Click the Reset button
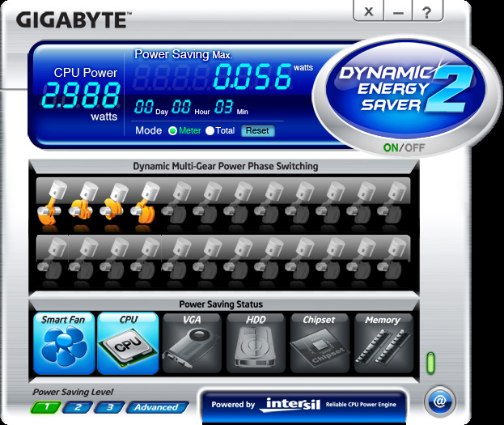The width and height of the screenshot is (504, 425). click(257, 130)
